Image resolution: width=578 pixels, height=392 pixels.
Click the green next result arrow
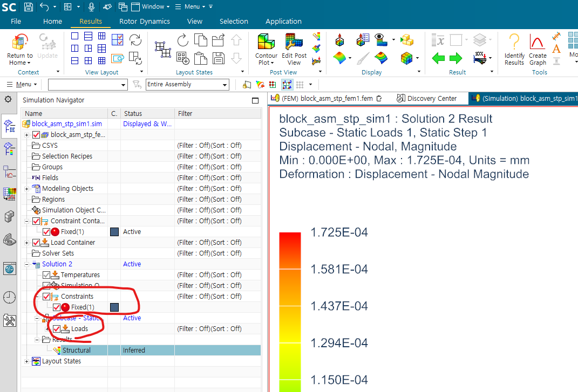pos(456,58)
